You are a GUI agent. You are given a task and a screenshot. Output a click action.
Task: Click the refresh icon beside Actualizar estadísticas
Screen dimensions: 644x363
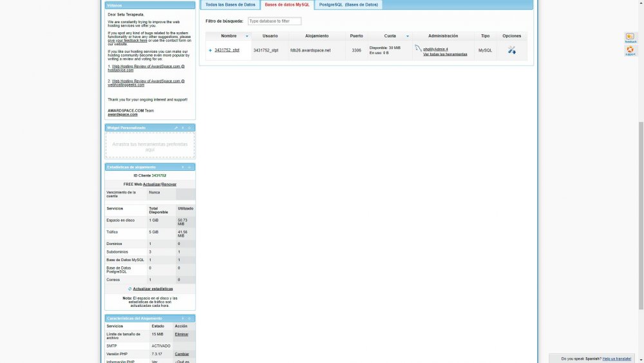point(130,289)
